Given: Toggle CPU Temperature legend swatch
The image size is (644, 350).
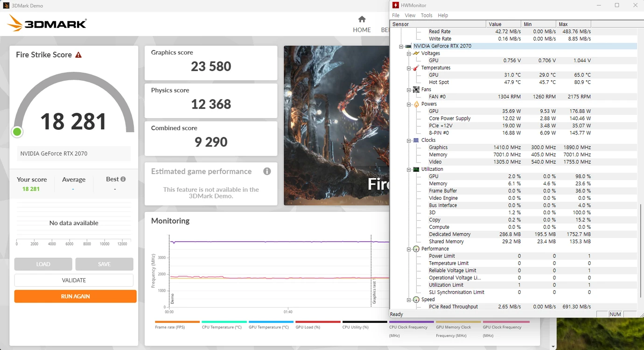Looking at the screenshot, I should (224, 322).
